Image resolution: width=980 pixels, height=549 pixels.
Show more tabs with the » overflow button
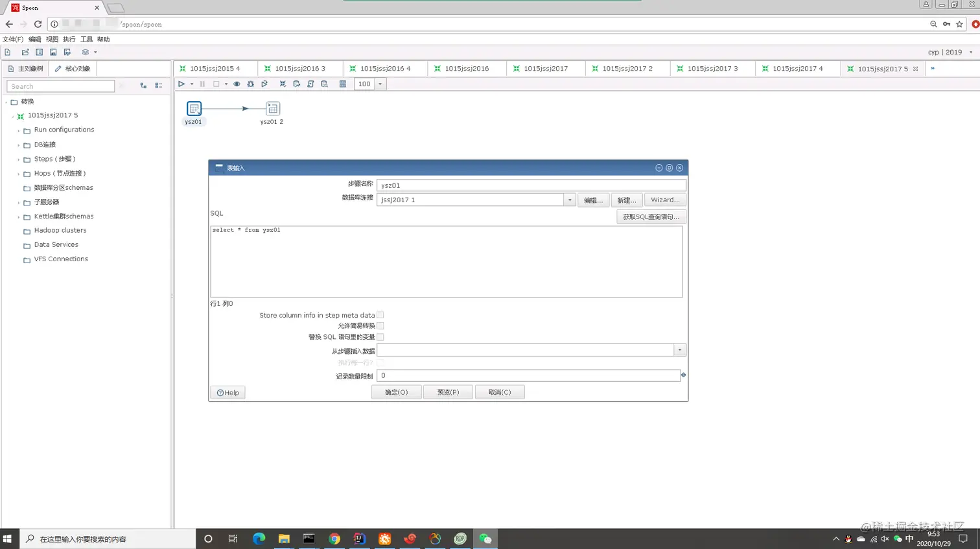933,68
